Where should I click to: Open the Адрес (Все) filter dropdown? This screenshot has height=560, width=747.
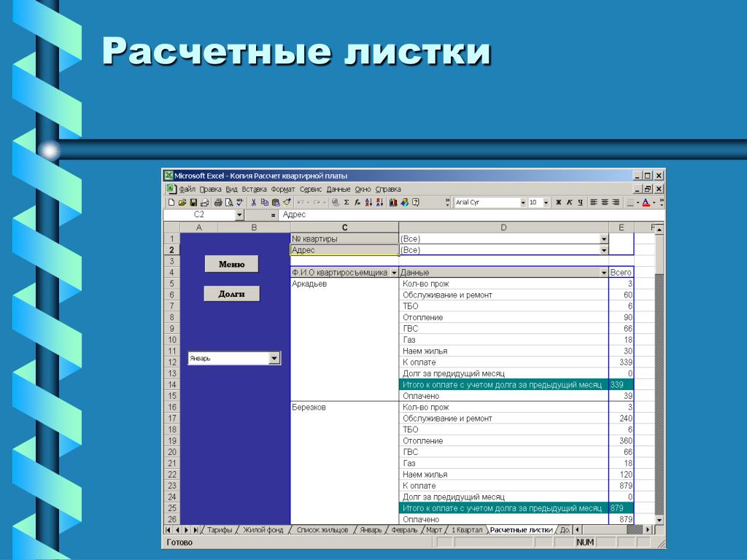(x=604, y=250)
